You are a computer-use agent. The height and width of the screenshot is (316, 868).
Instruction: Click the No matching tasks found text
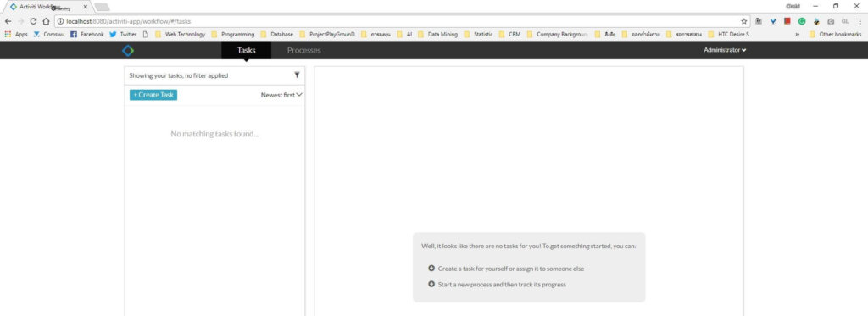pos(214,134)
